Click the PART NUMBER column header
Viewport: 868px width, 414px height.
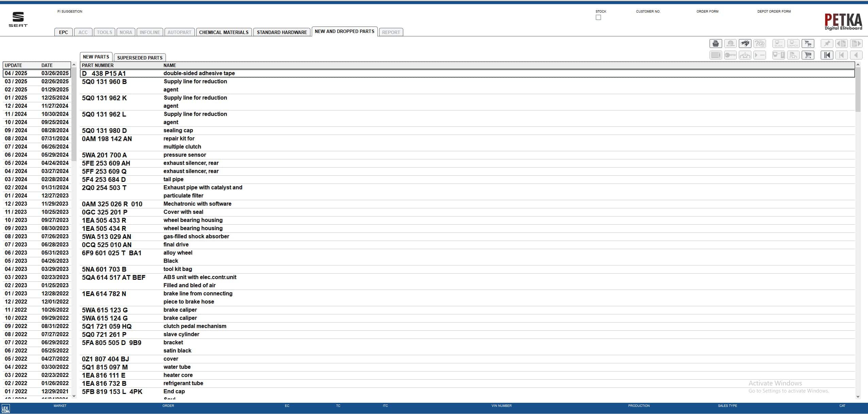98,65
